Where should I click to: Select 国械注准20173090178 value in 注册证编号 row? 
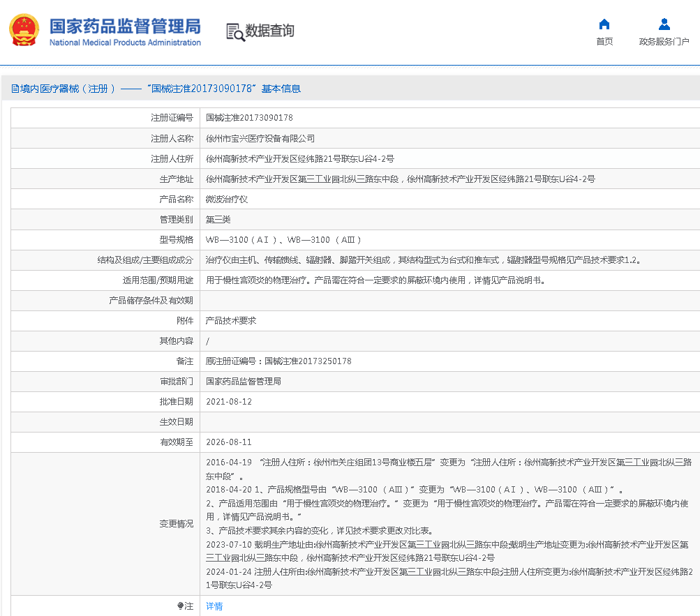[x=249, y=118]
